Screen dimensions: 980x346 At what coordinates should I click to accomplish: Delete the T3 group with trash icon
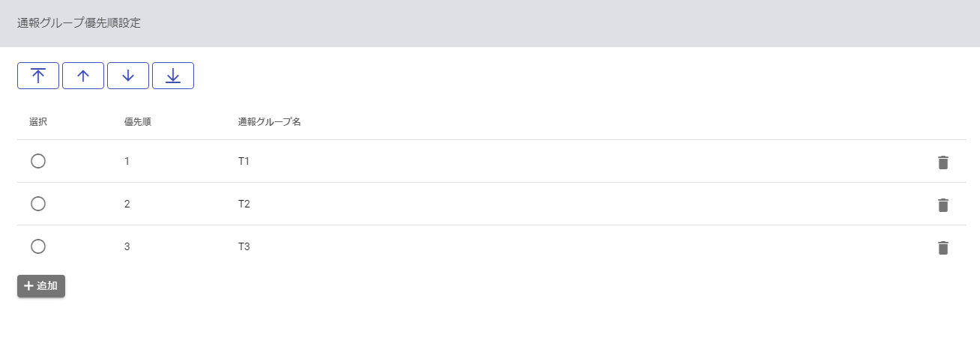click(943, 247)
